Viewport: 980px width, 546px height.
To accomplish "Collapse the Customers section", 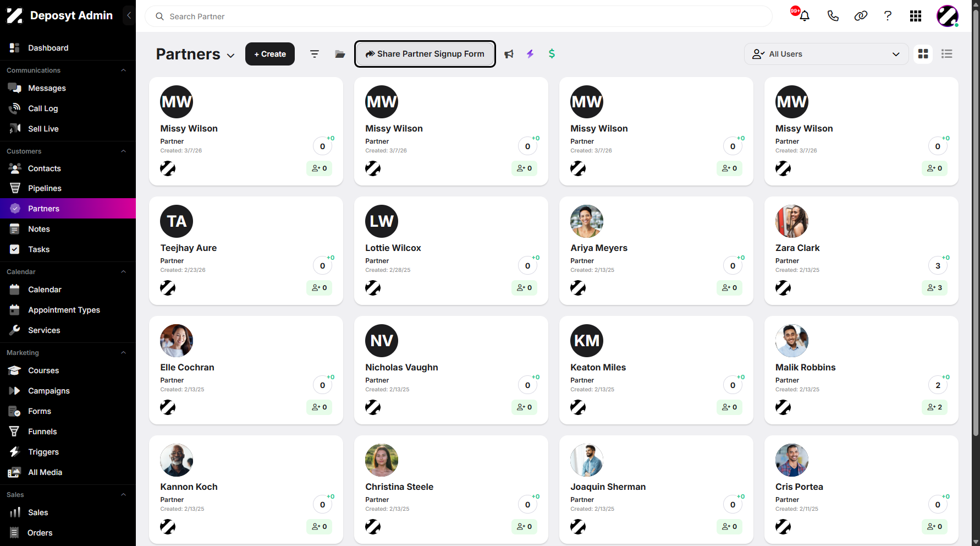I will click(x=123, y=151).
